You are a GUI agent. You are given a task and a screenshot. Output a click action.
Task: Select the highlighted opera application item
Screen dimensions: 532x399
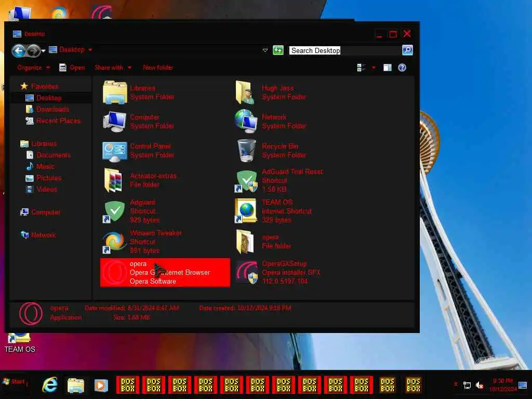click(x=165, y=272)
